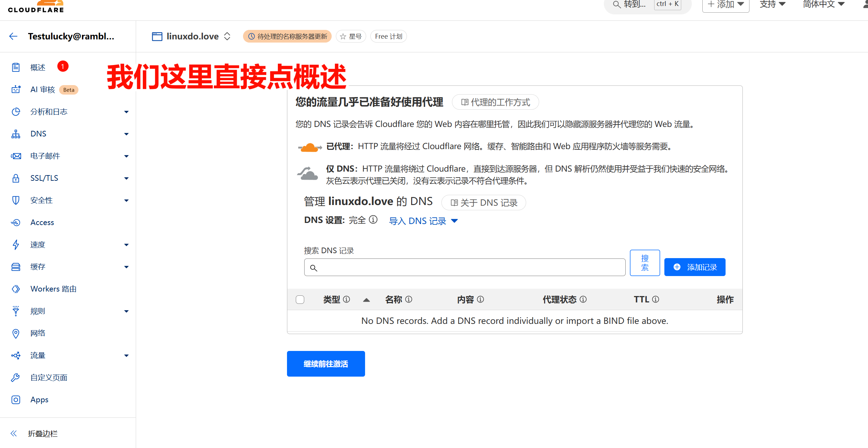Click the 搜索 button
The image size is (868, 448).
click(x=645, y=263)
